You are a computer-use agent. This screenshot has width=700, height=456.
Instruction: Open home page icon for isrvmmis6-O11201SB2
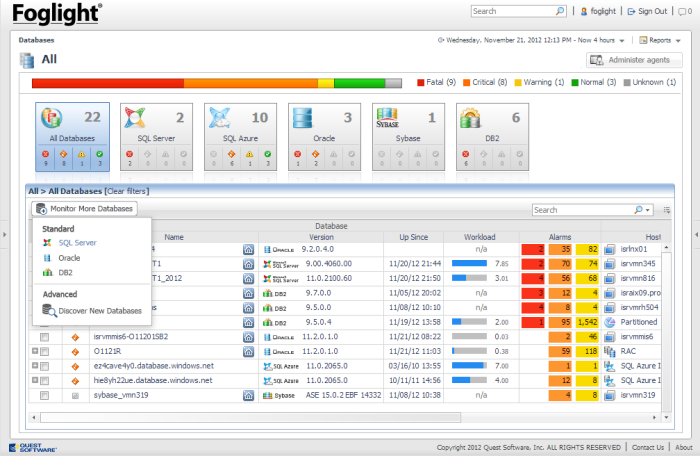coord(249,337)
